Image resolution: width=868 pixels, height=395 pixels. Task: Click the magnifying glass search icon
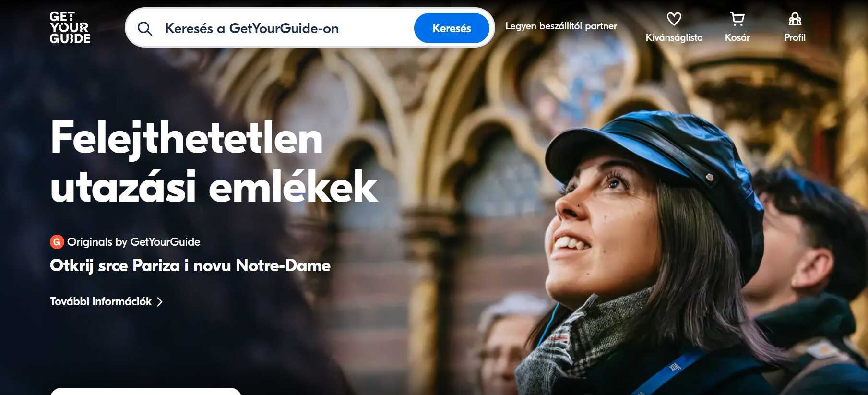point(144,29)
